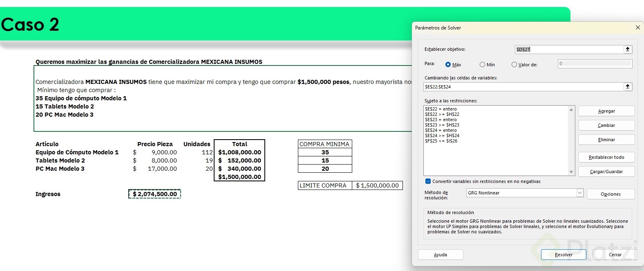This screenshot has width=644, height=271.
Task: Click the Resolver button
Action: click(x=563, y=255)
